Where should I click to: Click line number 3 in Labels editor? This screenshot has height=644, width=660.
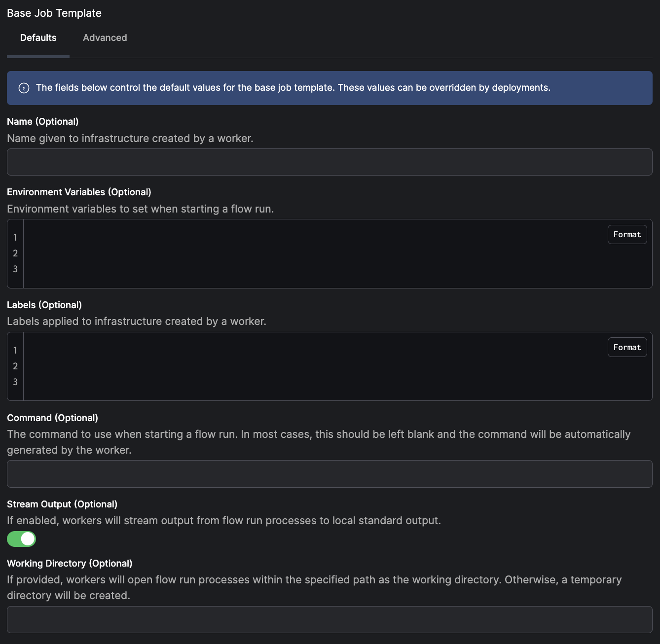point(15,382)
